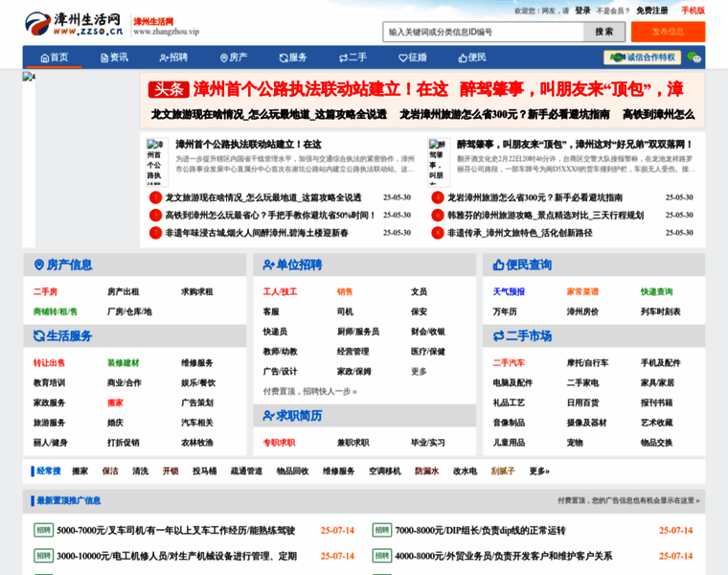
Task: Click the 单位招聘 person-plus icon
Action: [269, 265]
